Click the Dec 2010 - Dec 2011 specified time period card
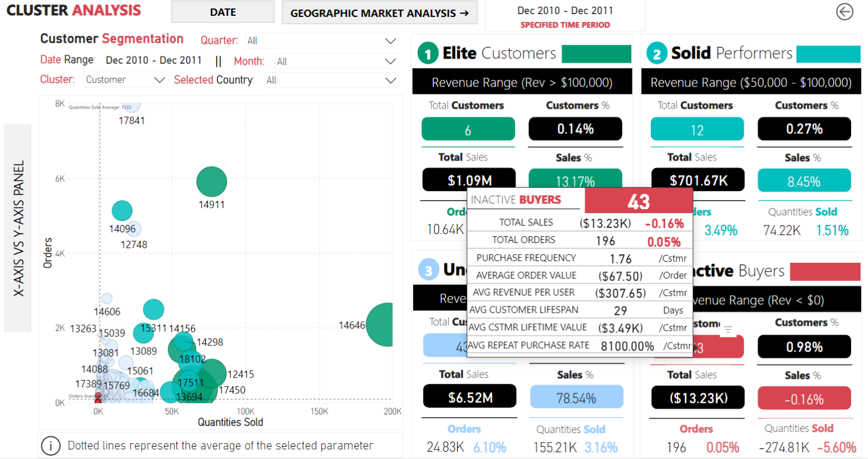 point(565,16)
